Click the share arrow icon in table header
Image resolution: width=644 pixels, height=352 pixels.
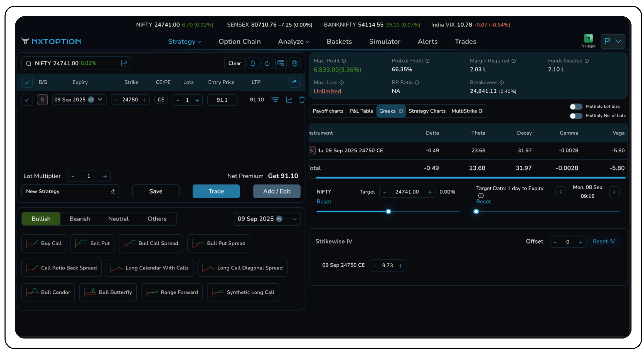click(x=294, y=82)
